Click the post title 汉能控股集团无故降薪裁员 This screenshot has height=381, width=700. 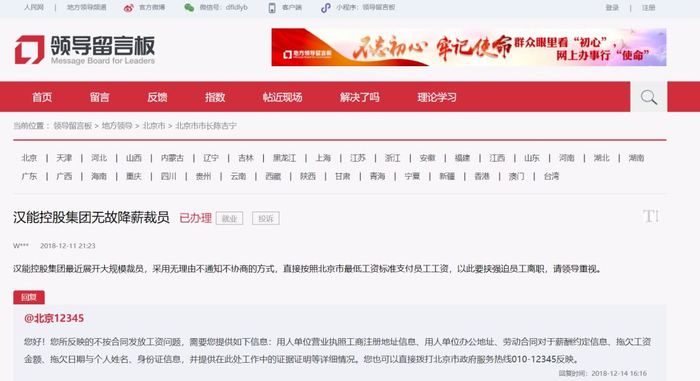pyautogui.click(x=92, y=218)
